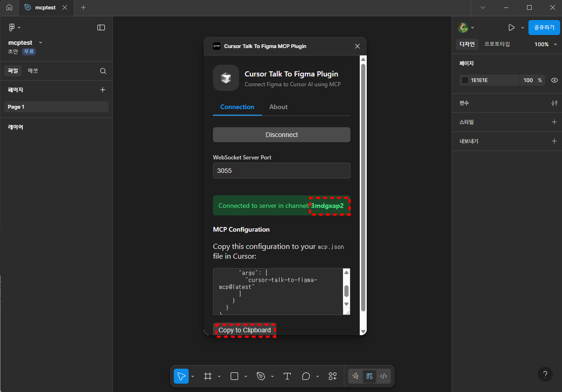Click the Present play icon
562x392 pixels.
point(512,28)
